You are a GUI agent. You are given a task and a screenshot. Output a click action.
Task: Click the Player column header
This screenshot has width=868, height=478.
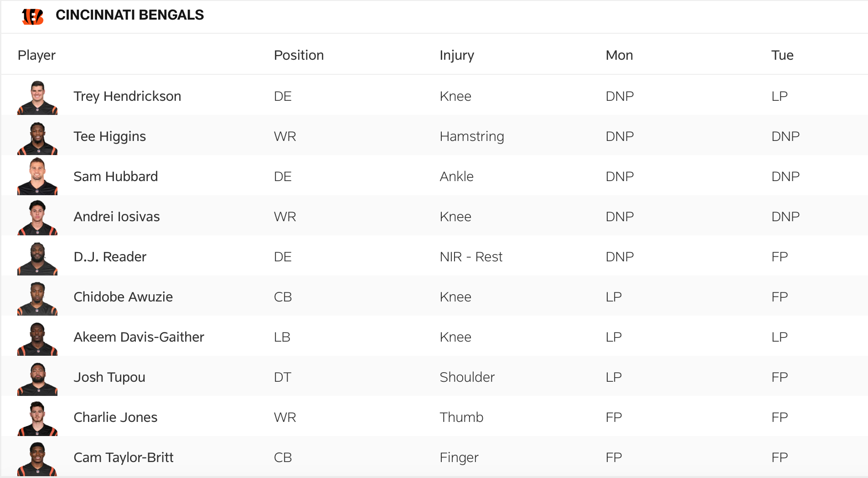pyautogui.click(x=36, y=55)
